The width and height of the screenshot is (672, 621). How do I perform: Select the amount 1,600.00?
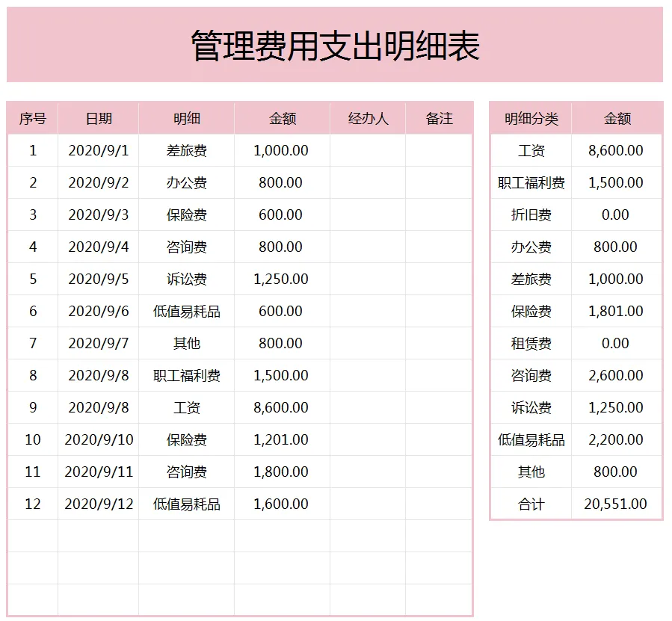281,504
